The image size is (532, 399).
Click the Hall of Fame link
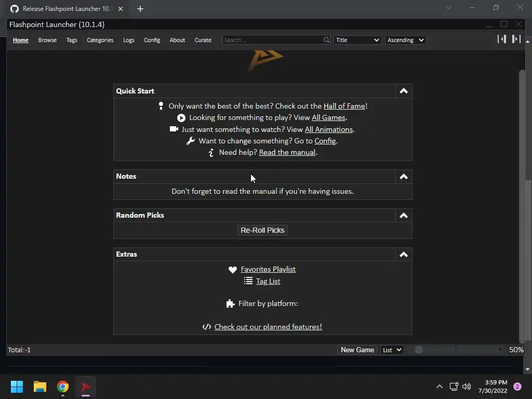(344, 106)
